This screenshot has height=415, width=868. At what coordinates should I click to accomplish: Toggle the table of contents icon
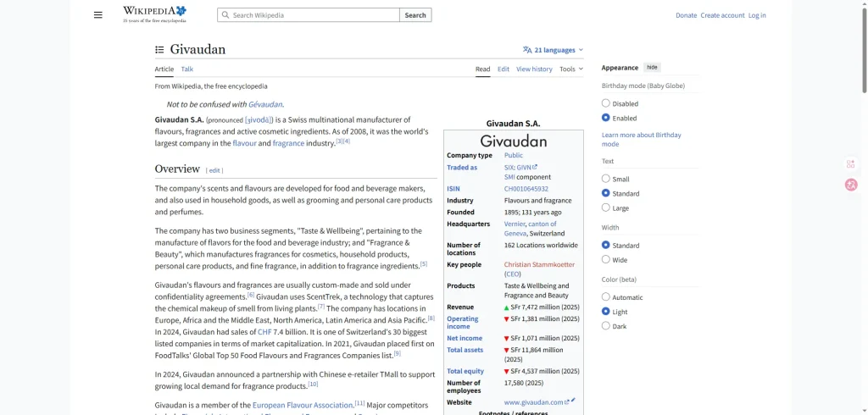(x=159, y=50)
